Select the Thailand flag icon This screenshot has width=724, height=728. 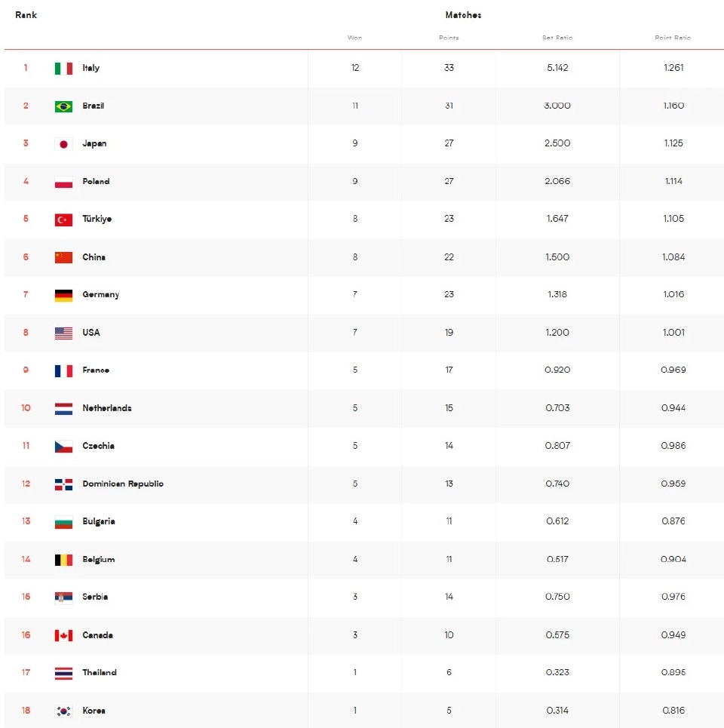63,673
